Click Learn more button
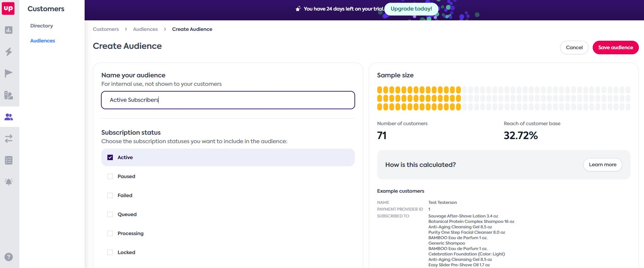The image size is (644, 268). pos(603,165)
